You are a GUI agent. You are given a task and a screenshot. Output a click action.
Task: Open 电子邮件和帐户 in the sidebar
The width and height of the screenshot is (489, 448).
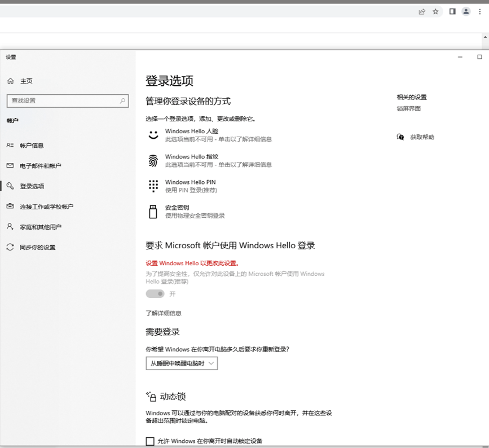point(41,166)
